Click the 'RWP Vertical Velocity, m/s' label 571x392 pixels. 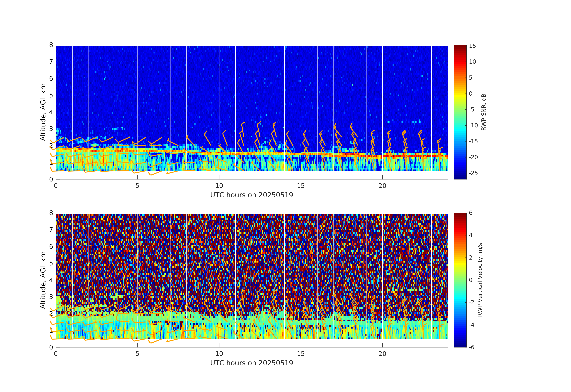pyautogui.click(x=480, y=280)
